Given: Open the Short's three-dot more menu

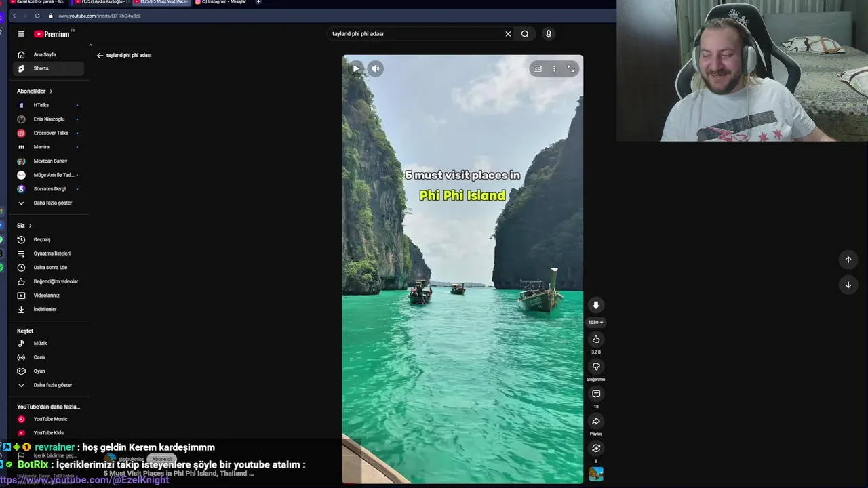Looking at the screenshot, I should point(554,68).
